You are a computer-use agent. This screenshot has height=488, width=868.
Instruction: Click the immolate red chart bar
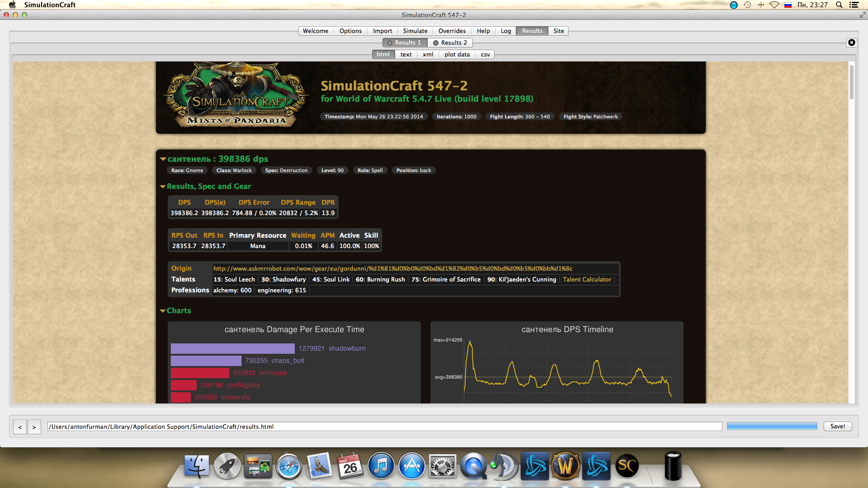tap(200, 373)
